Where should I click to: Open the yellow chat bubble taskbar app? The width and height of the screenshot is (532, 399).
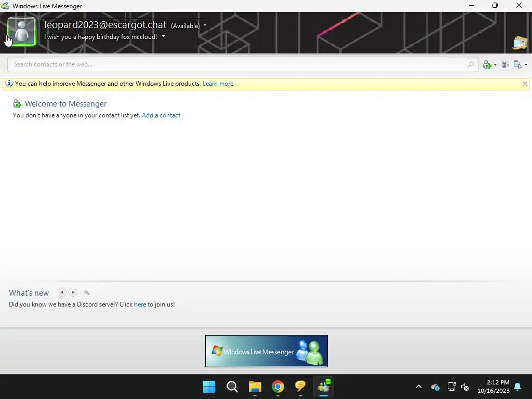pos(300,386)
